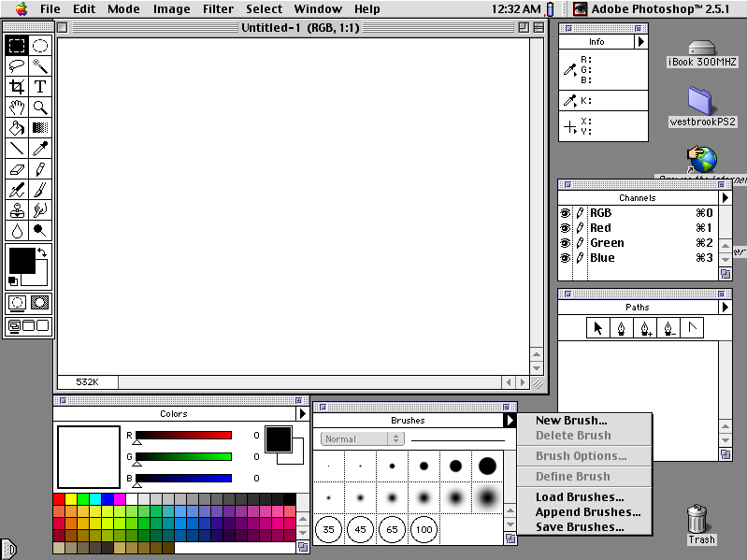Viewport: 747px width, 560px height.
Task: Pick the 35-pixel brush preset
Action: coord(329,529)
